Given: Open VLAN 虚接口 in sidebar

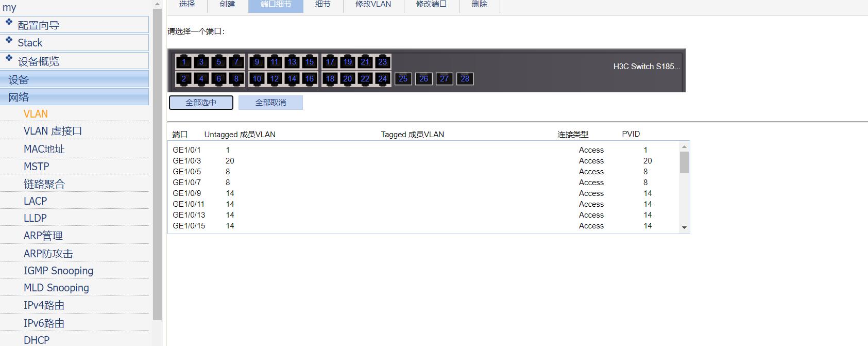Looking at the screenshot, I should pos(53,131).
